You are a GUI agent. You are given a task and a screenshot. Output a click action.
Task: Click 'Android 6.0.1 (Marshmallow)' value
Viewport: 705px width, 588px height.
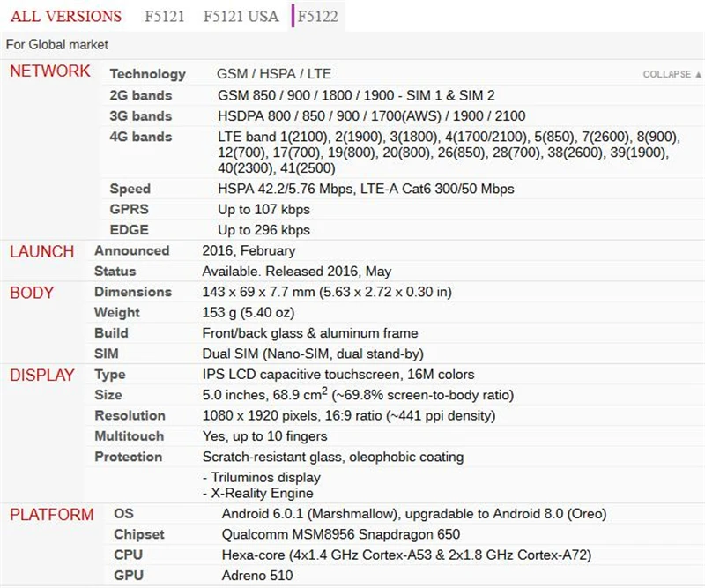414,514
